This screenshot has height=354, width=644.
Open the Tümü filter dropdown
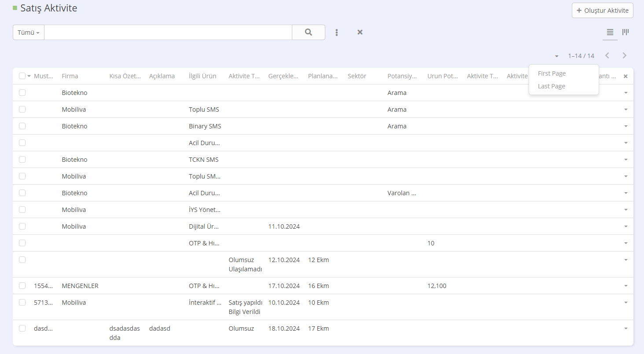pos(29,33)
